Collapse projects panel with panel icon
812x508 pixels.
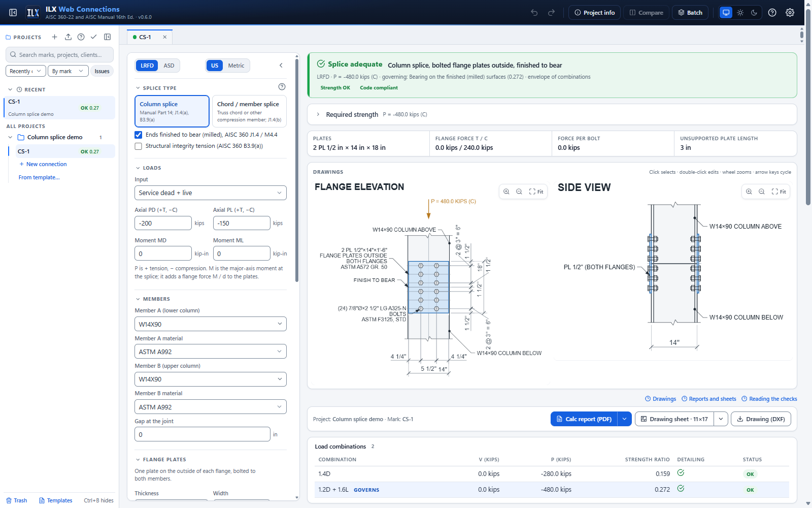(108, 37)
